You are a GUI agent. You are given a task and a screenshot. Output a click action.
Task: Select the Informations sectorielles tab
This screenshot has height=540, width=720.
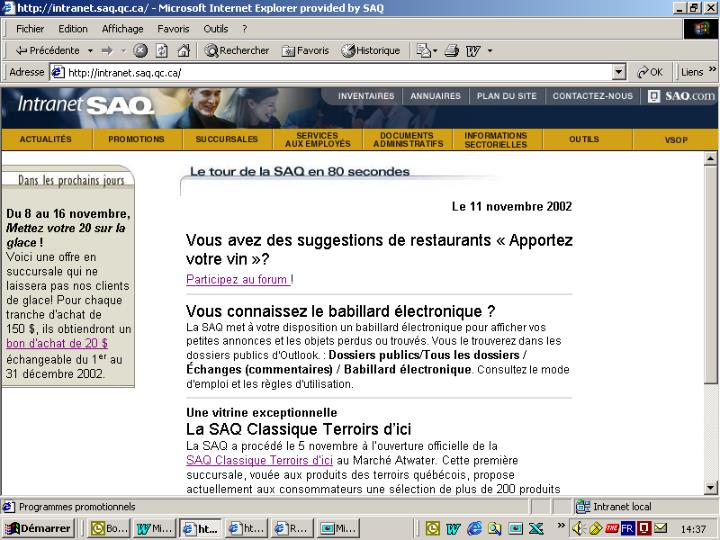[x=496, y=140]
